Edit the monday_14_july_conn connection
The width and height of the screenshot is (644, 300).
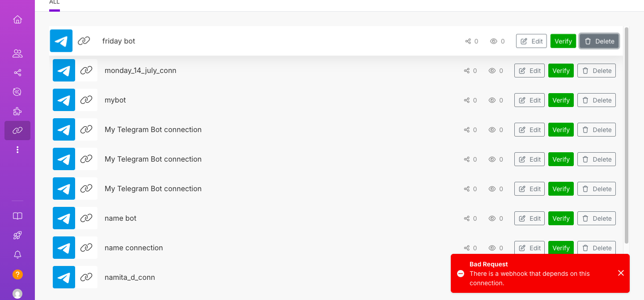tap(530, 71)
